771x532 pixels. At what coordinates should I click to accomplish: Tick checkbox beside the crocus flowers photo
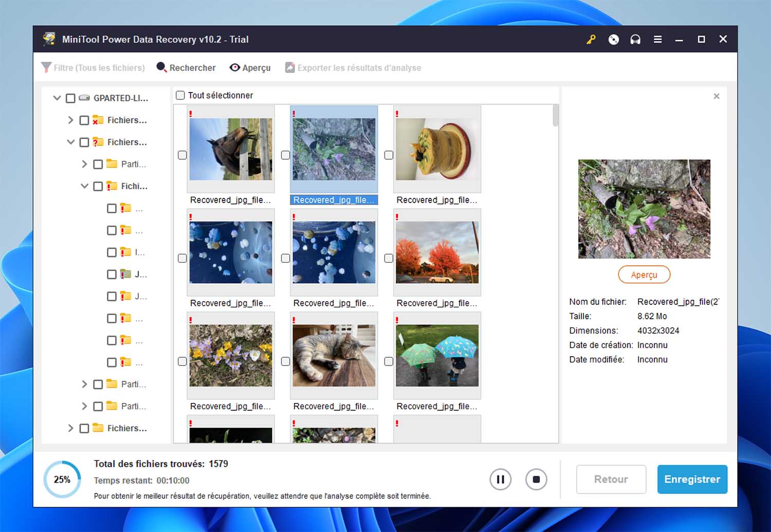(x=182, y=361)
